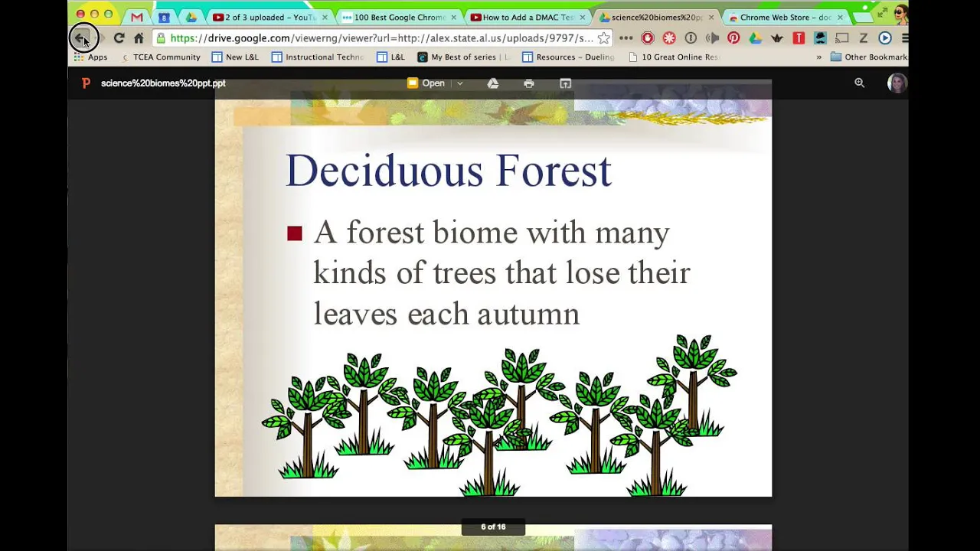Open the TCEA Community bookmark
The image size is (980, 551).
point(160,57)
